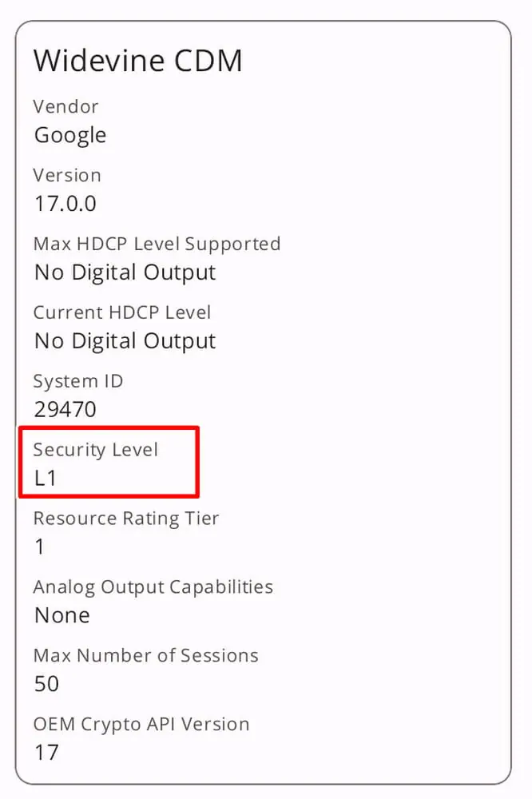Click the No Digital Output value under Current HDCP
This screenshot has width=532, height=799.
tap(125, 341)
